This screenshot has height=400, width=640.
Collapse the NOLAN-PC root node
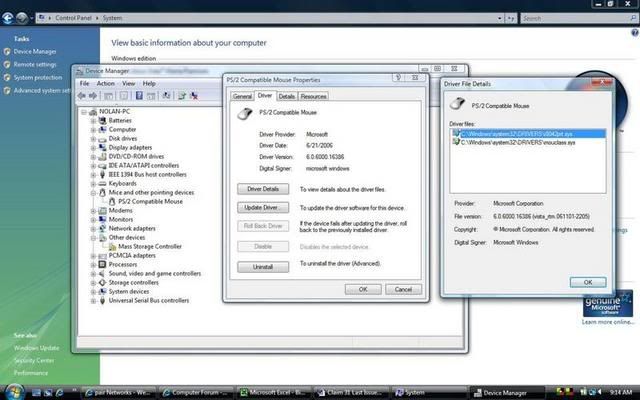pos(84,112)
